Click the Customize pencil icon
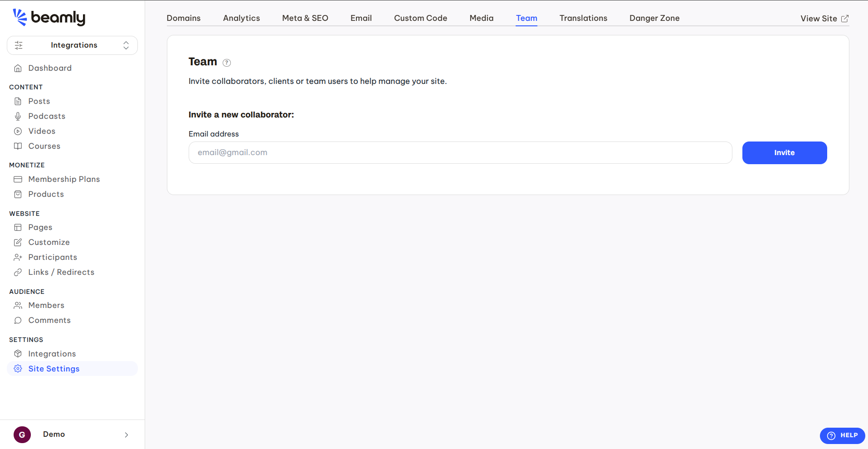 tap(18, 242)
